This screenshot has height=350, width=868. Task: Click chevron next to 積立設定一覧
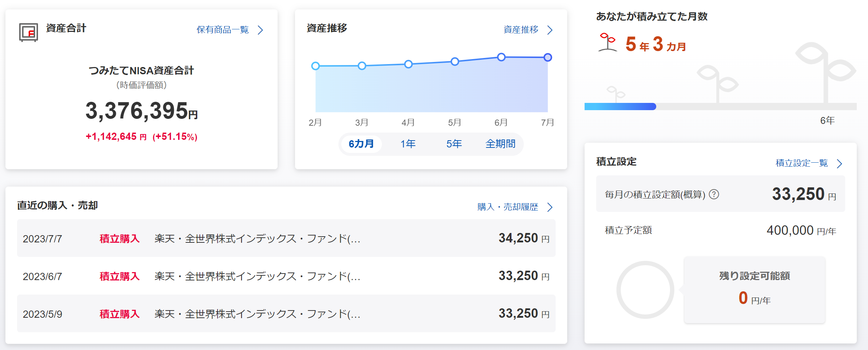[839, 163]
